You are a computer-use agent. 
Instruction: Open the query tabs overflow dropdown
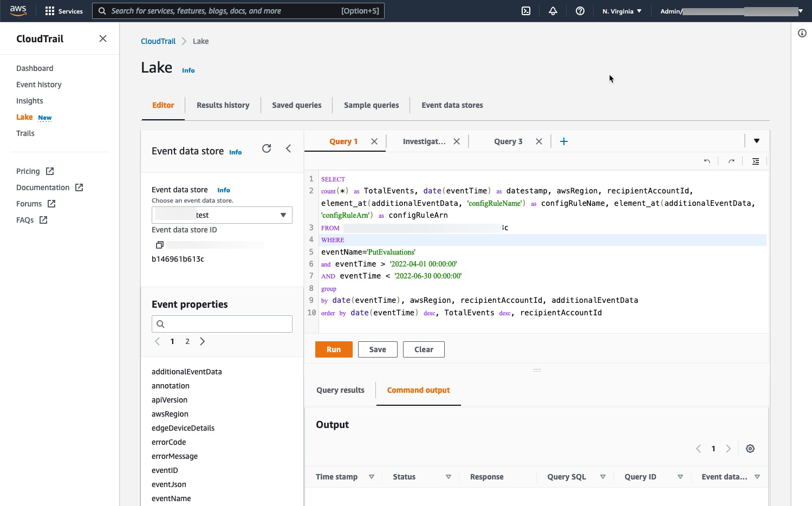click(x=756, y=141)
